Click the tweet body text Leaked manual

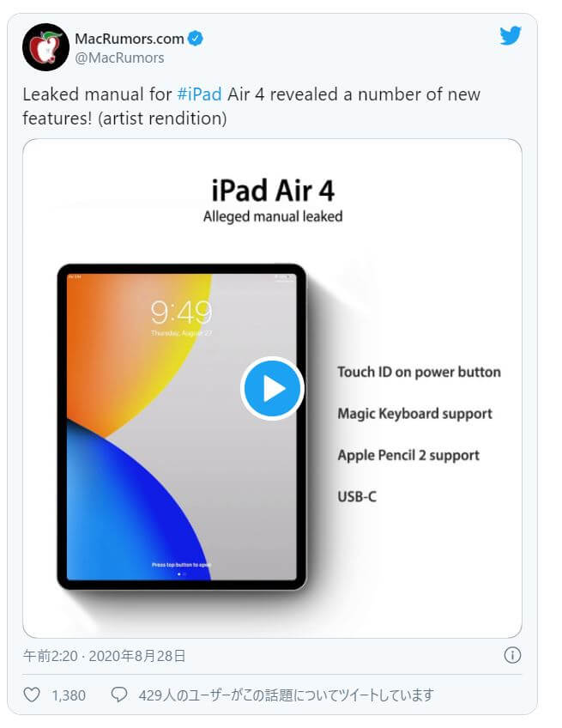[x=83, y=94]
